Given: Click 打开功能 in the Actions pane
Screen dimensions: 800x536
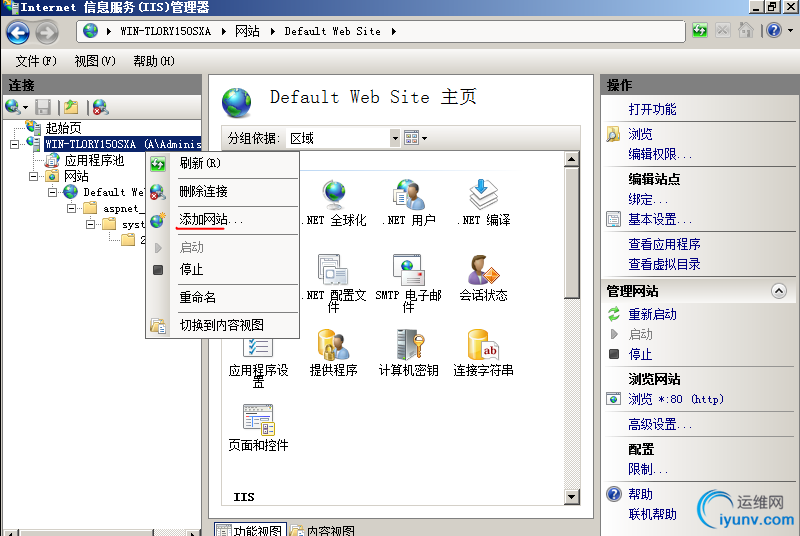Looking at the screenshot, I should point(652,109).
